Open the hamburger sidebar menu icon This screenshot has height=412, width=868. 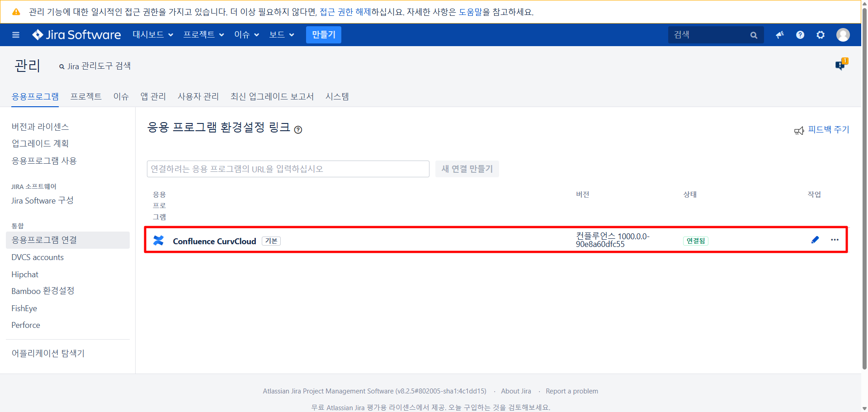16,35
